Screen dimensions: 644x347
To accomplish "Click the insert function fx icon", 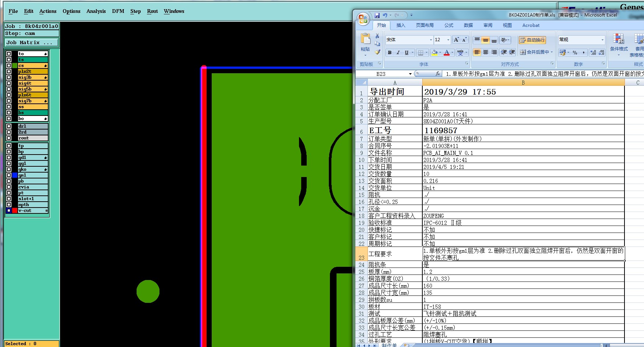I will [x=438, y=74].
